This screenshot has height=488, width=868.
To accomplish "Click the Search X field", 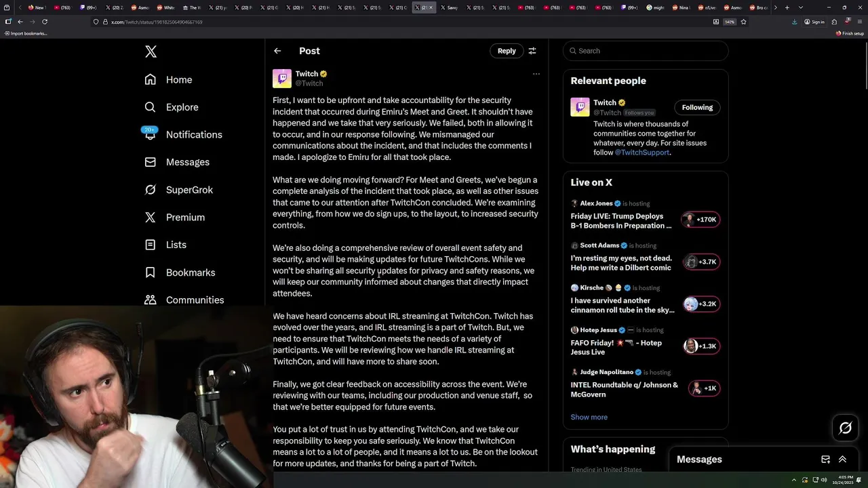I will click(646, 51).
